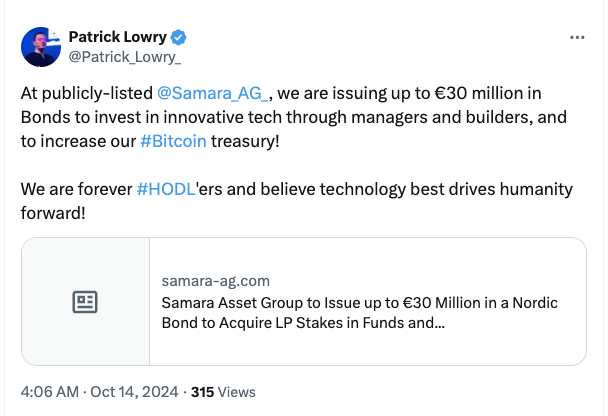This screenshot has height=416, width=608.
Task: Click the Views label
Action: pyautogui.click(x=237, y=392)
